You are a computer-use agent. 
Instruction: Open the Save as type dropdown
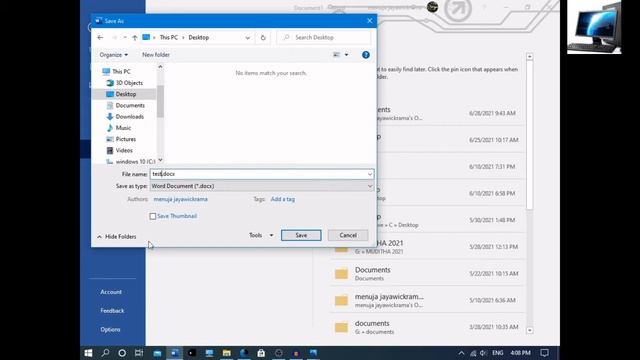[x=369, y=186]
